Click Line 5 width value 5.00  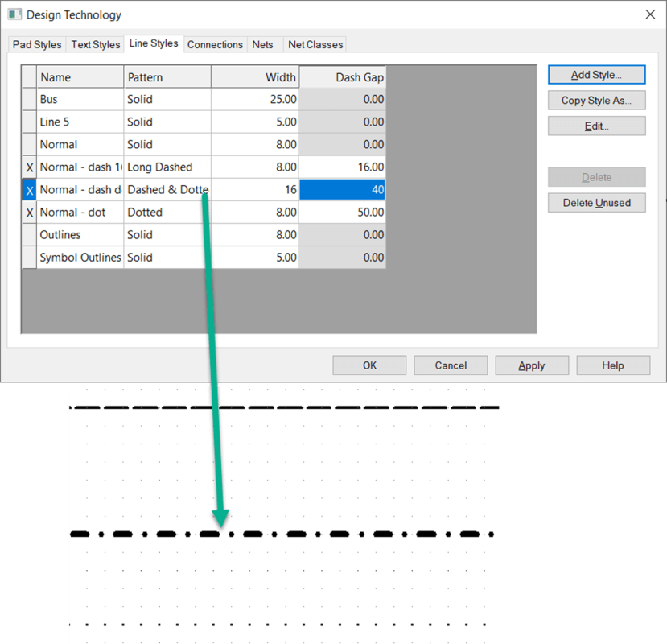[255, 122]
